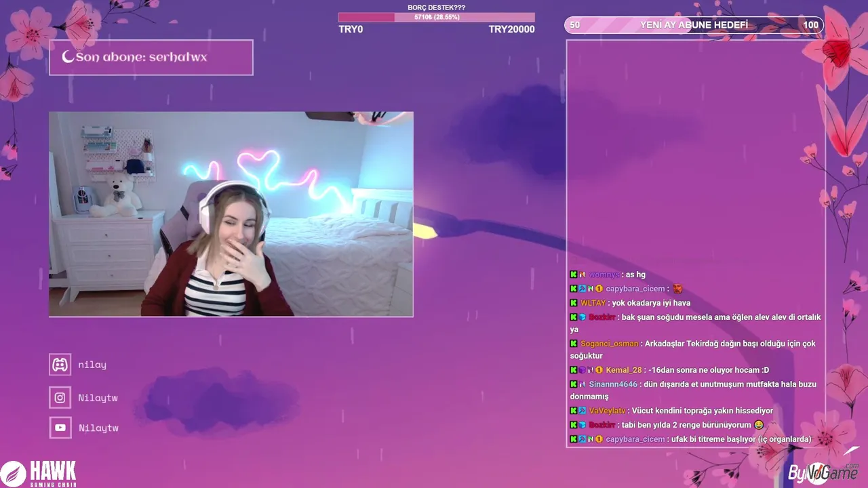The height and width of the screenshot is (488, 868).
Task: Click the YENİ AY ABUNE HEDEFİ goal bar
Action: point(694,25)
